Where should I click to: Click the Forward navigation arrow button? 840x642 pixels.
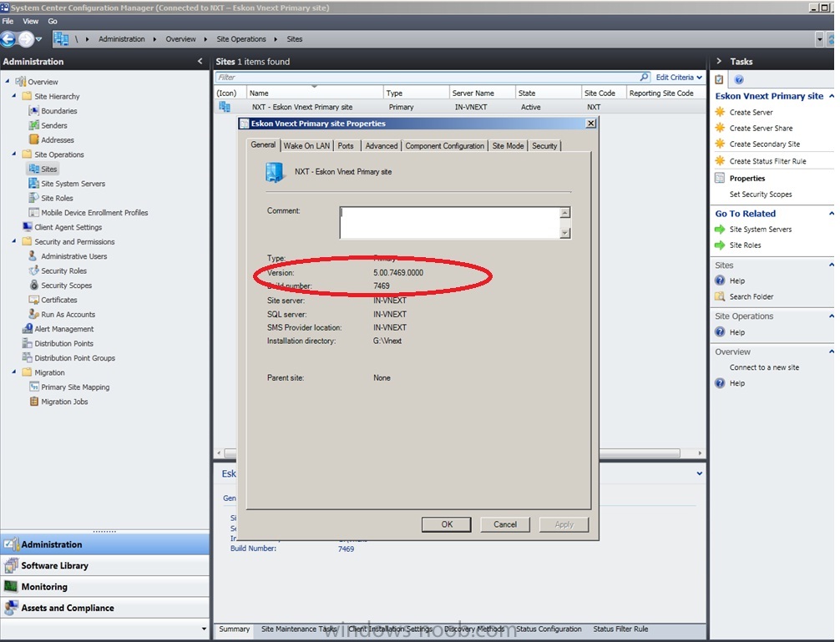pos(26,39)
